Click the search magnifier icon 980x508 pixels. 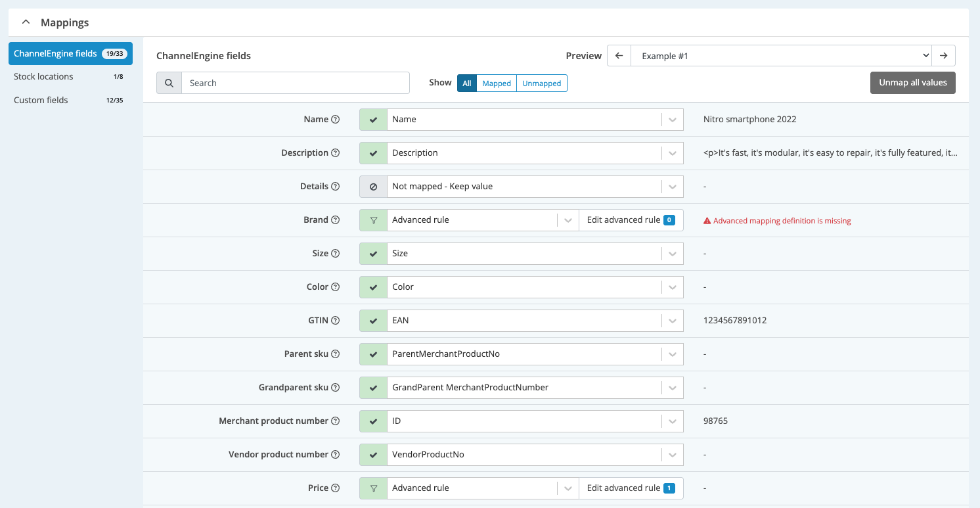click(x=169, y=83)
